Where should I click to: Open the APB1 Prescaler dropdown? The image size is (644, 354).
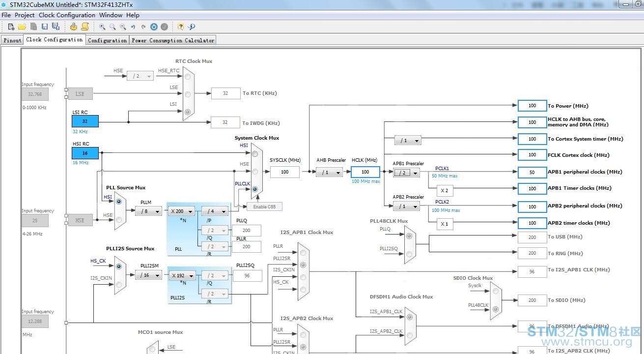[x=406, y=173]
